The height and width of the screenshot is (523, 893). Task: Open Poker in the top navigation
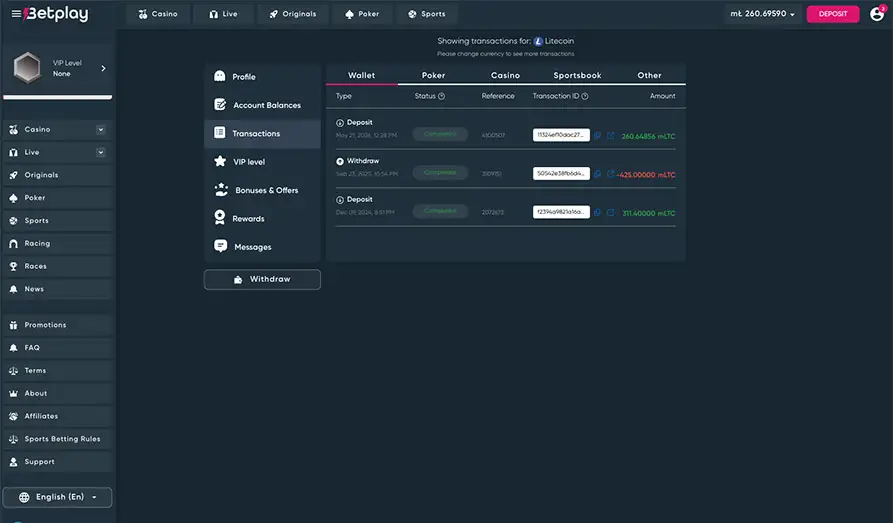(362, 14)
